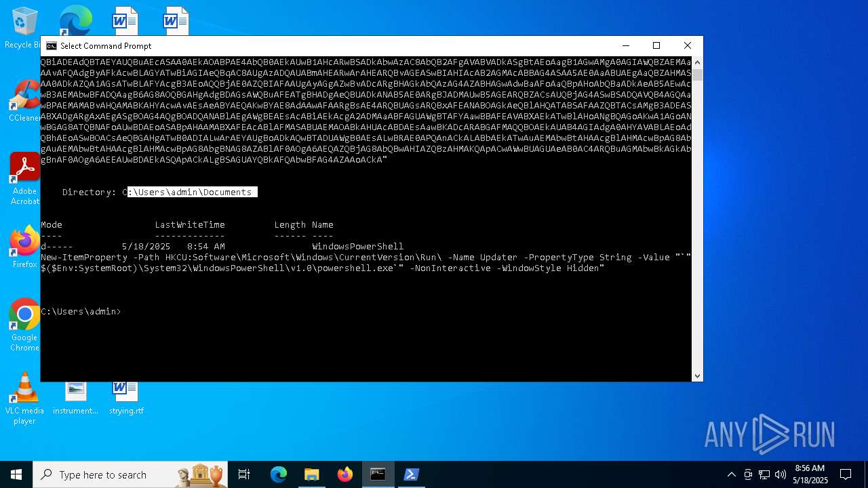Click the Mode column header text
Viewport: 868px width, 488px height.
(52, 224)
